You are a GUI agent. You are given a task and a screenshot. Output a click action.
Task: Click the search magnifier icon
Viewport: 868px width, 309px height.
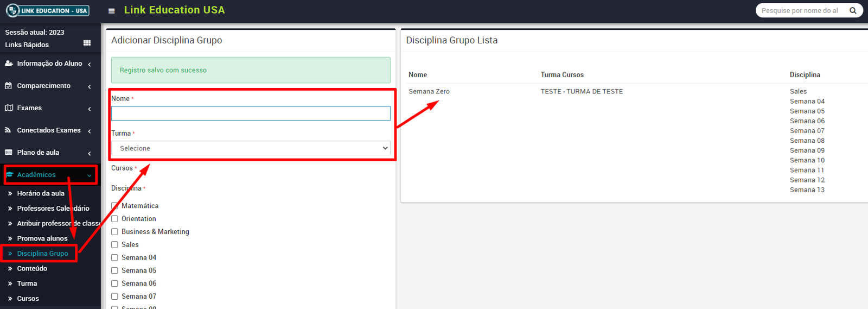tap(853, 10)
